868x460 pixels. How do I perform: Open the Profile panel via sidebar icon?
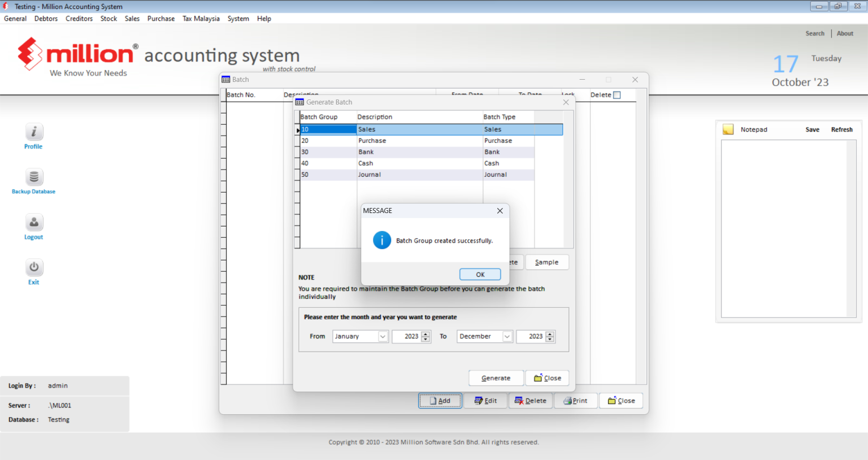[33, 131]
